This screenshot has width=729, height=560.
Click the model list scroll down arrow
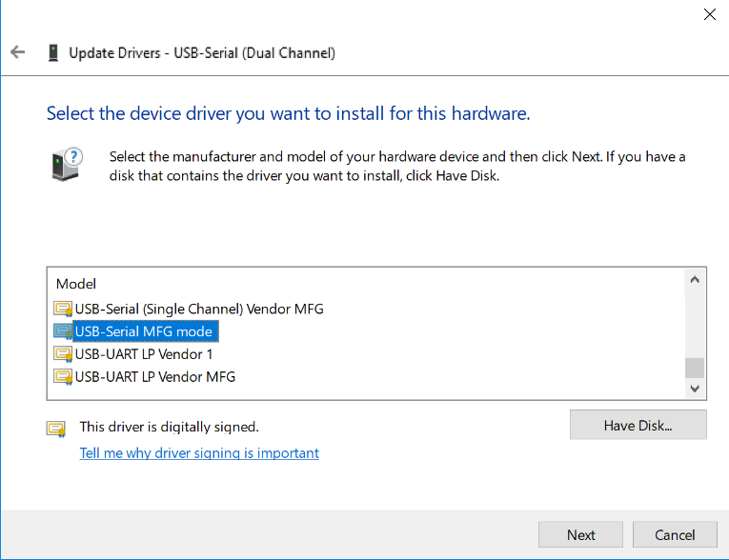click(x=695, y=389)
